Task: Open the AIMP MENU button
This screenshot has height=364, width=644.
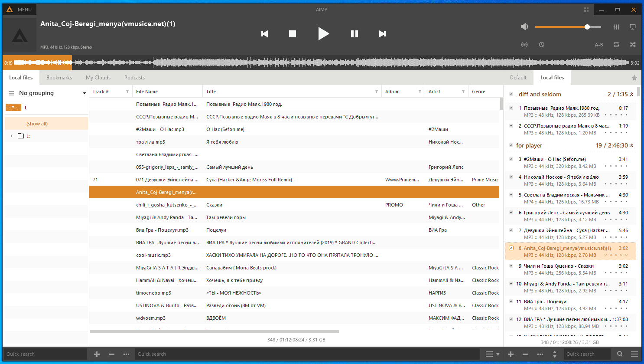Action: 20,10
